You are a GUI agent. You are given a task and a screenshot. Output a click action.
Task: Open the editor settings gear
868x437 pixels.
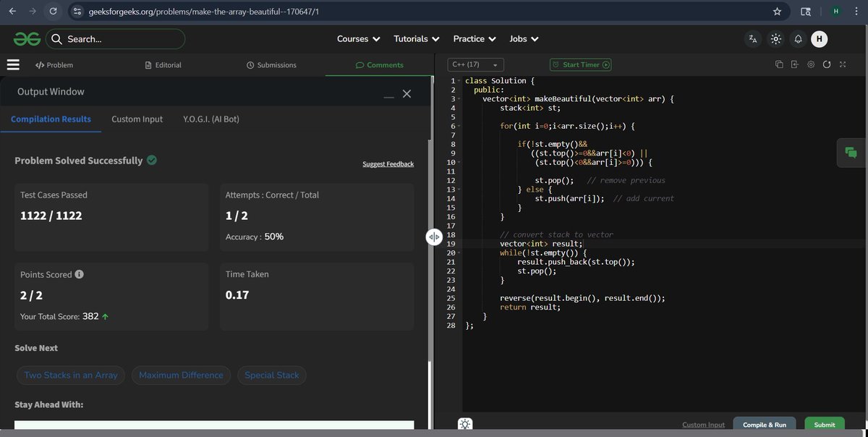(x=811, y=64)
